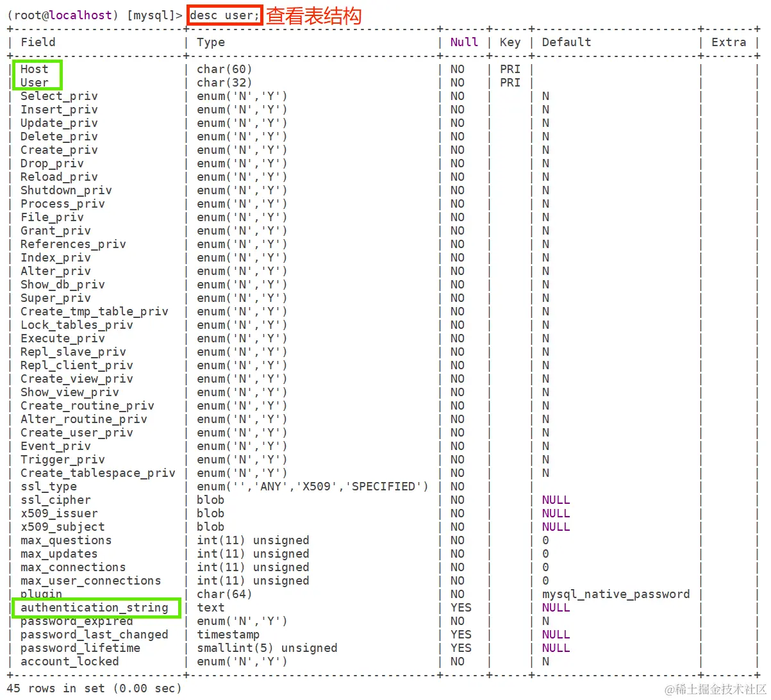The width and height of the screenshot is (771, 700).
Task: Select the 'Create_priv' field
Action: click(x=59, y=150)
